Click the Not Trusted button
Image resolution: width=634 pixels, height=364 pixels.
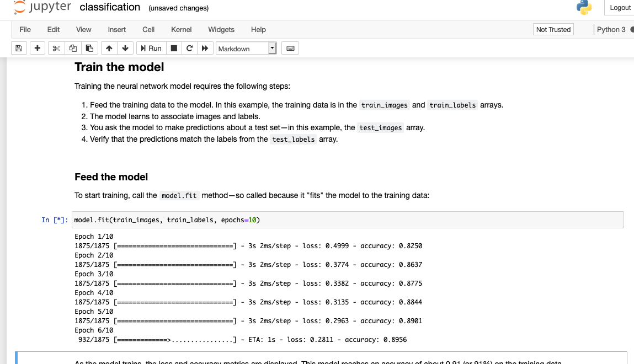coord(553,29)
